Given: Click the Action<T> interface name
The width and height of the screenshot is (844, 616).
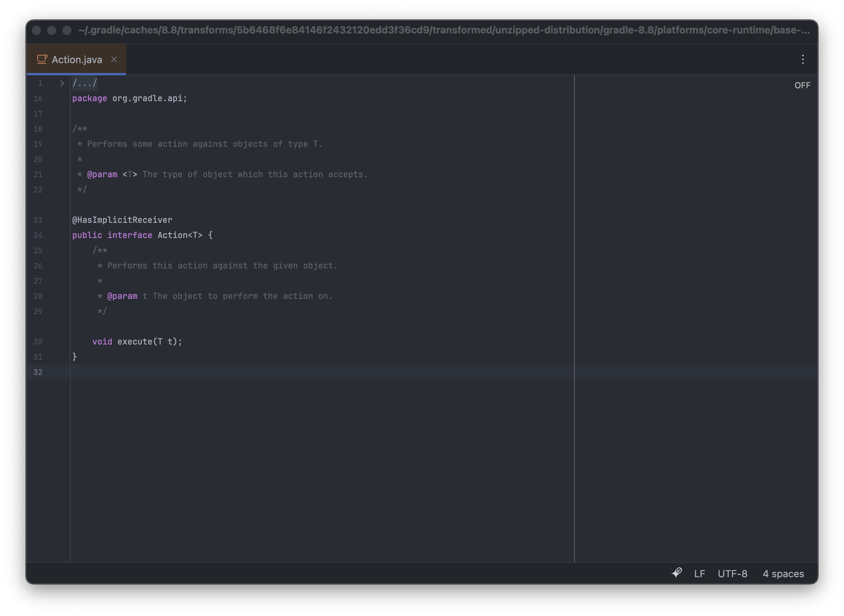Looking at the screenshot, I should [x=180, y=235].
